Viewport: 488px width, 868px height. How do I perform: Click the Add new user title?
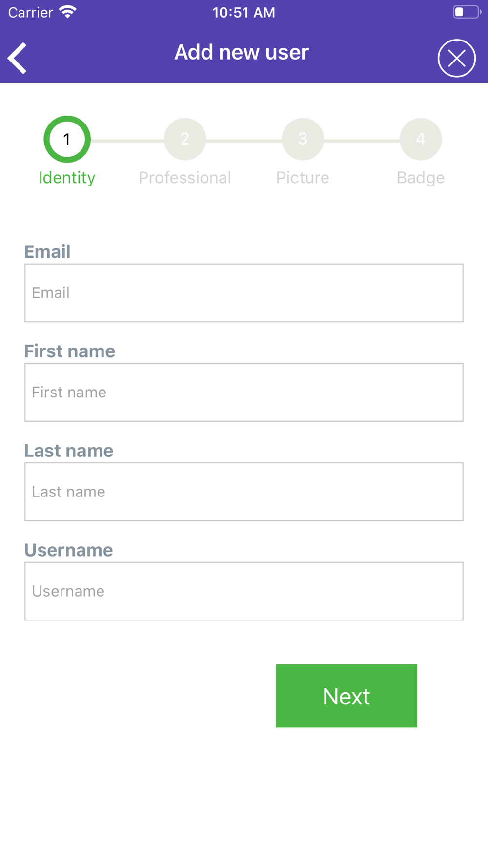(242, 52)
